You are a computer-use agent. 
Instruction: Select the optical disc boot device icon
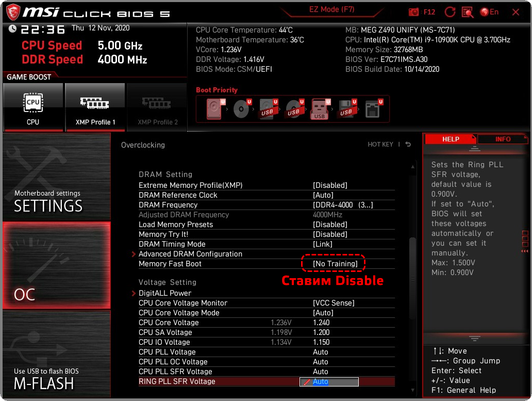[x=242, y=109]
